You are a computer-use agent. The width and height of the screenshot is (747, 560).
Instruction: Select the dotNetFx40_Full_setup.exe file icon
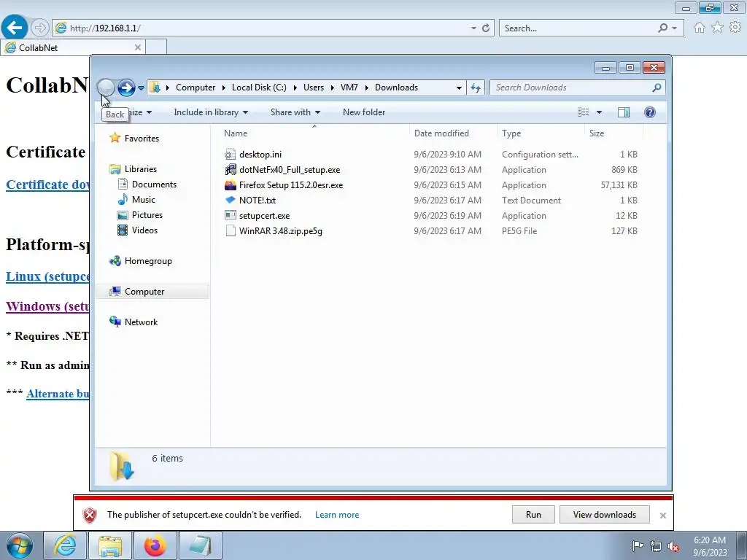pyautogui.click(x=231, y=169)
